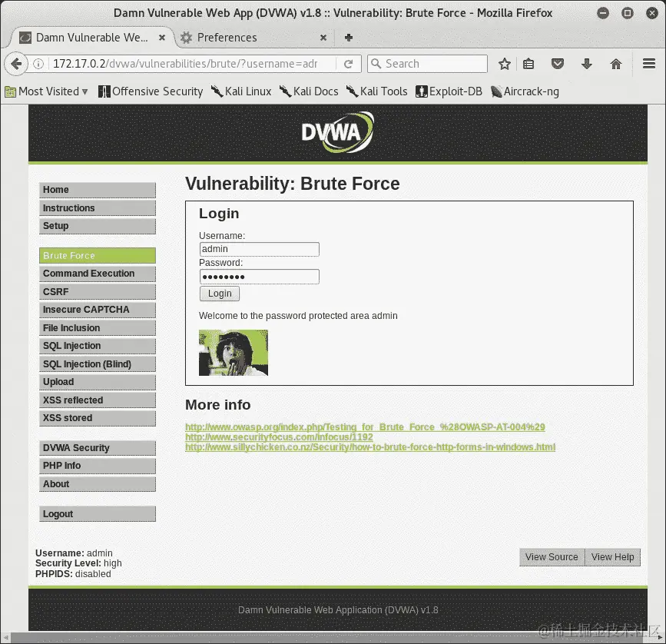Viewport: 666px width, 644px height.
Task: Open a new tab with the plus icon
Action: click(349, 38)
